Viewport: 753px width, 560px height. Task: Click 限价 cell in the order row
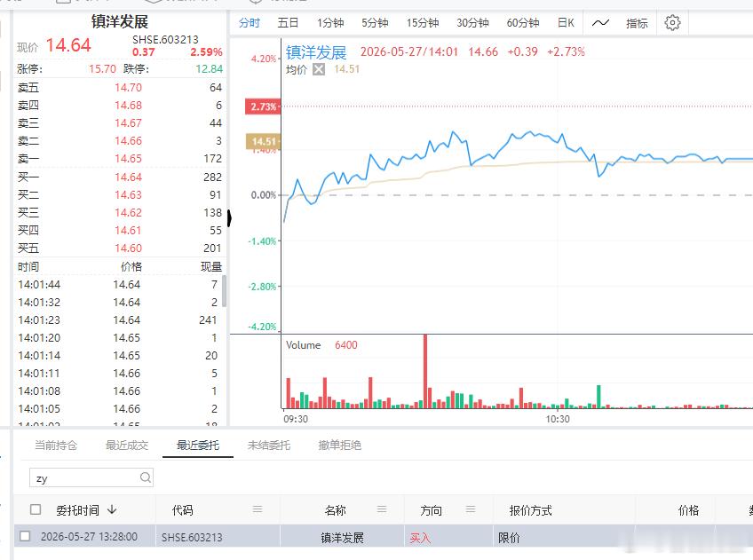509,538
